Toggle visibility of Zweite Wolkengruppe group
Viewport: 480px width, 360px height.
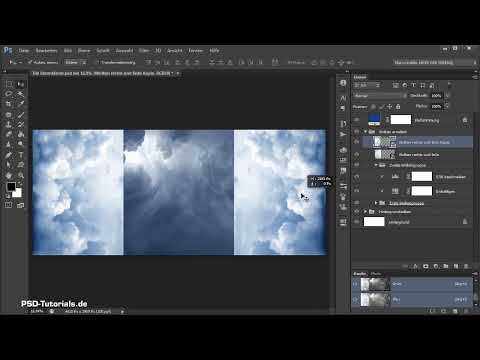coord(357,165)
